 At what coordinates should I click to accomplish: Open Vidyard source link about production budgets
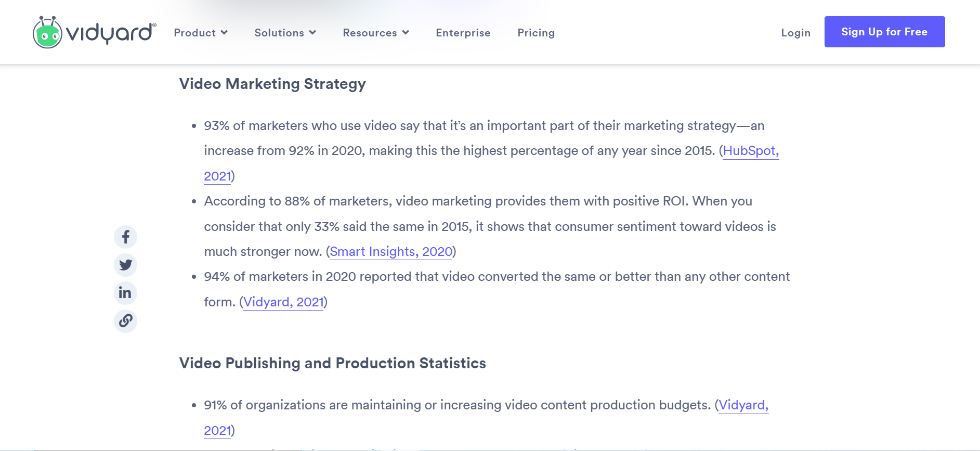click(743, 405)
